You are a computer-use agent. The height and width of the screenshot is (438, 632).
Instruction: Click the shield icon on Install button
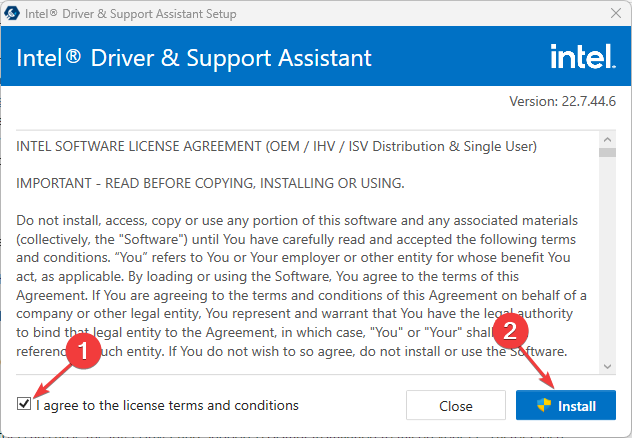tap(544, 405)
